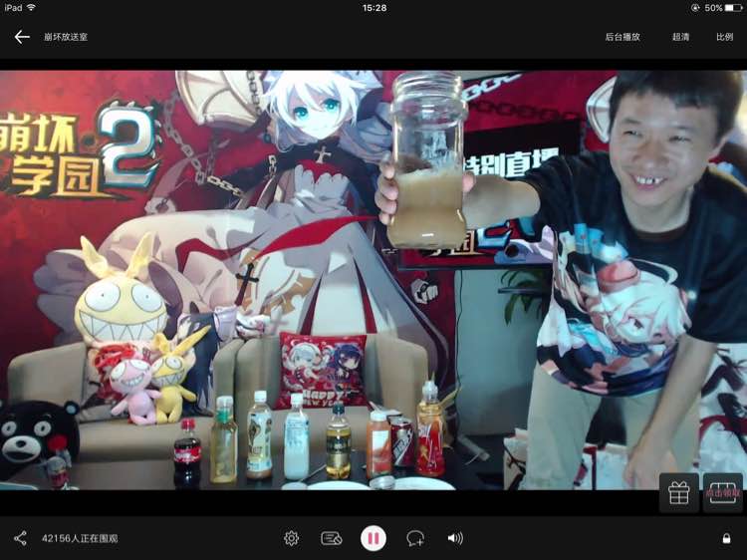Open the 超清 quality selector
Screen dimensions: 747x560
[x=680, y=37]
